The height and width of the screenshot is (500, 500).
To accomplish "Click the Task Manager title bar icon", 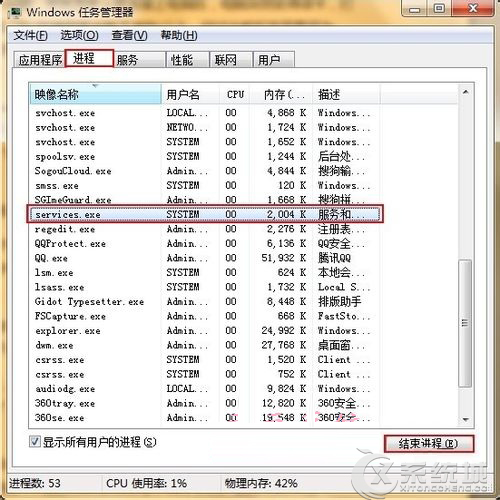I will pyautogui.click(x=15, y=13).
